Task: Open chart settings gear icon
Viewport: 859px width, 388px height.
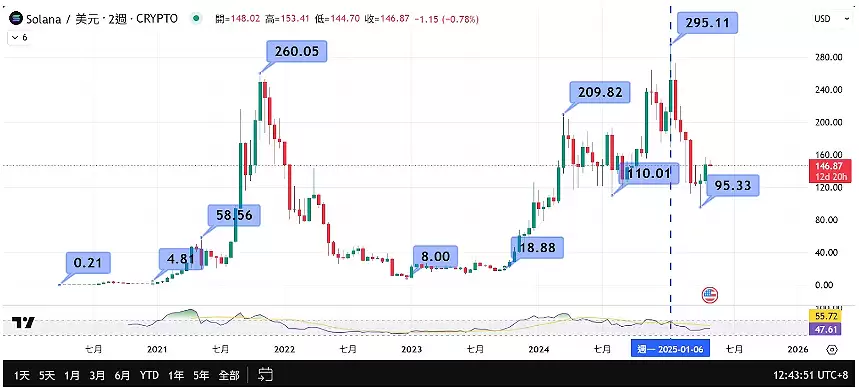Action: pyautogui.click(x=832, y=350)
